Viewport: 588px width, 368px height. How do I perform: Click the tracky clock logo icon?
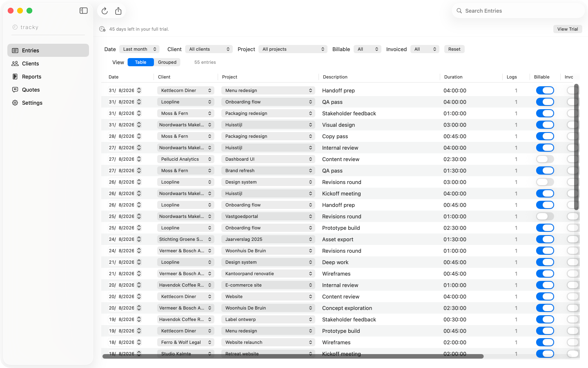click(x=15, y=27)
